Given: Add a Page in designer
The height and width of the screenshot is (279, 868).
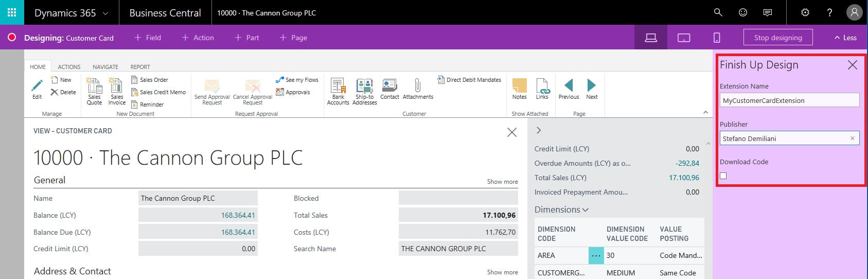Looking at the screenshot, I should pyautogui.click(x=293, y=38).
